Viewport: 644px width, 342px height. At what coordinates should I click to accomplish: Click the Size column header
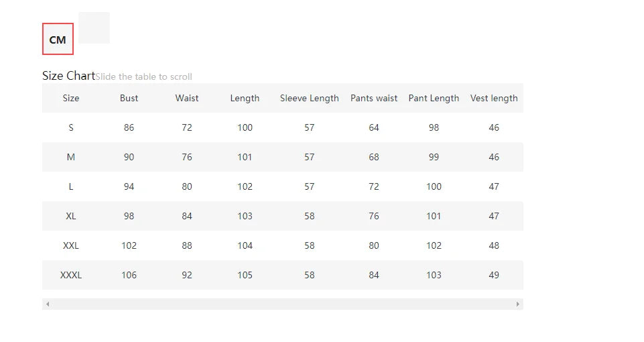tap(71, 98)
